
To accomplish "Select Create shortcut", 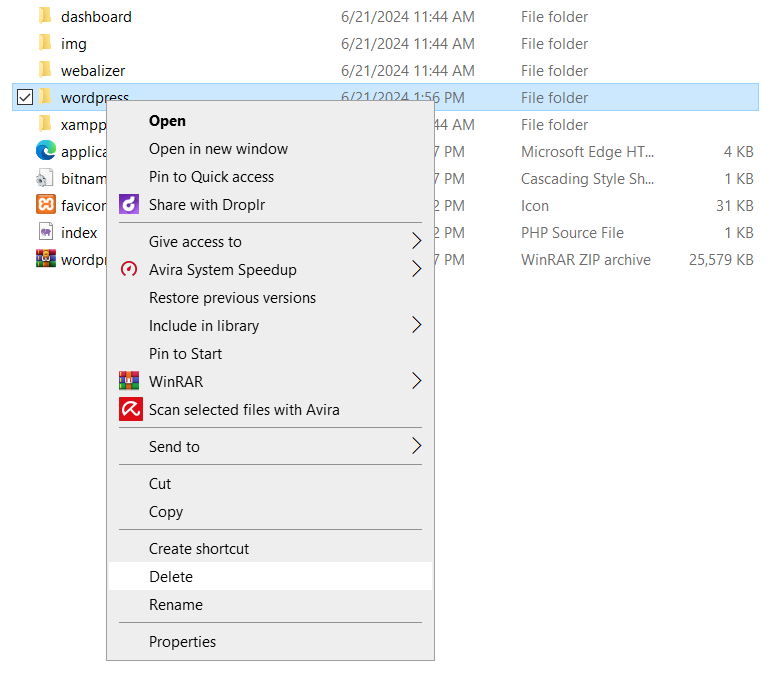I will 270,548.
